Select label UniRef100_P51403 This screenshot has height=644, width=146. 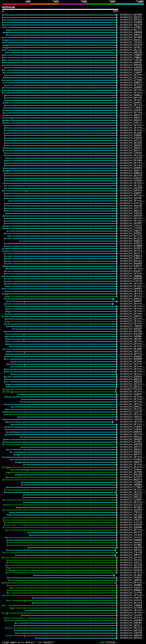coord(131,389)
